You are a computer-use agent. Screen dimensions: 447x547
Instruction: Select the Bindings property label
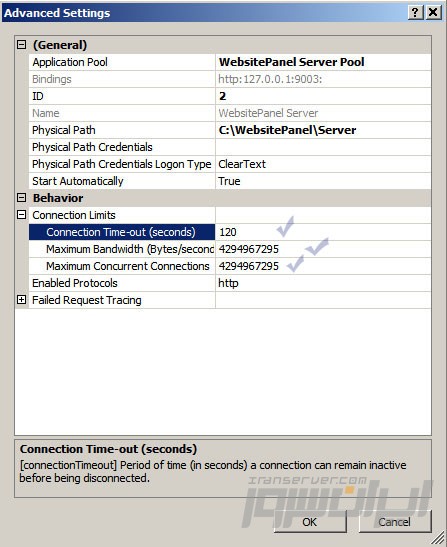click(x=52, y=79)
